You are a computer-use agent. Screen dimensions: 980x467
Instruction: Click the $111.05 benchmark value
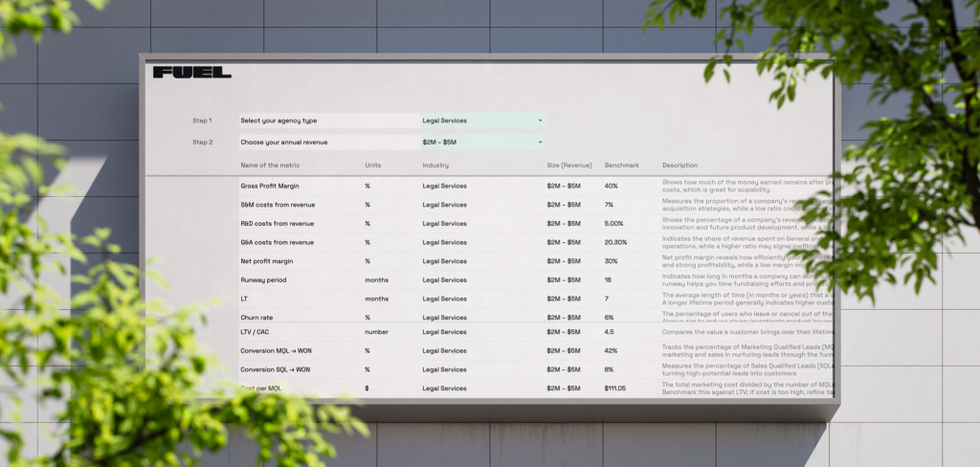[x=615, y=389]
